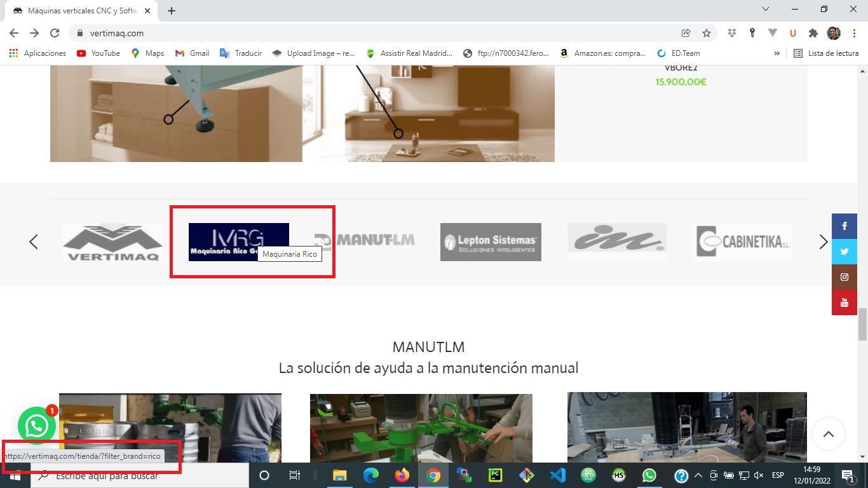Open Lista de lectura reading list
Screen dimensions: 868x488
click(827, 53)
